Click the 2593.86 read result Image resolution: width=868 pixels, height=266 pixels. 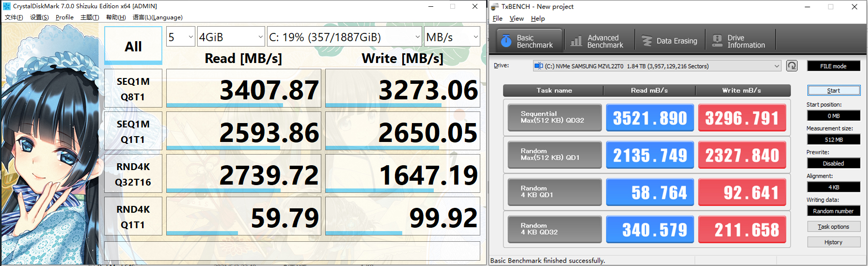coord(243,131)
